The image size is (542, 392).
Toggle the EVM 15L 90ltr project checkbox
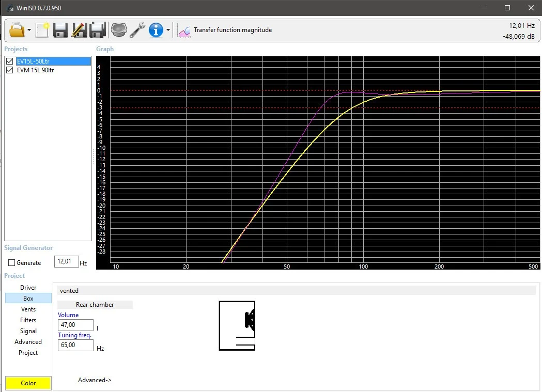(x=9, y=70)
